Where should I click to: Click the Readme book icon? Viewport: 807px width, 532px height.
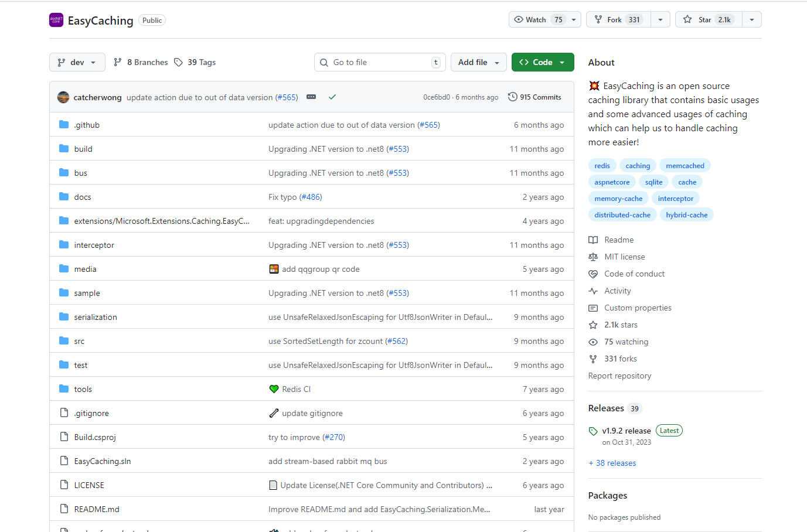593,240
